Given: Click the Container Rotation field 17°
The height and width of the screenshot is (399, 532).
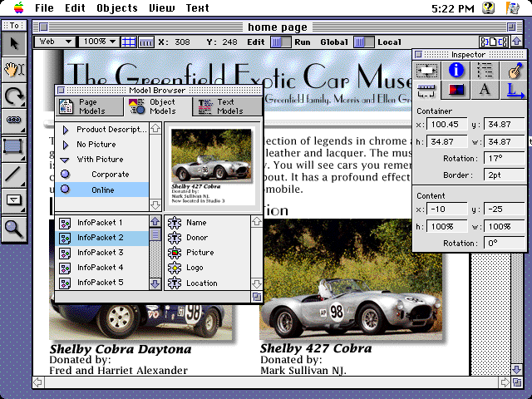Looking at the screenshot, I should point(505,159).
